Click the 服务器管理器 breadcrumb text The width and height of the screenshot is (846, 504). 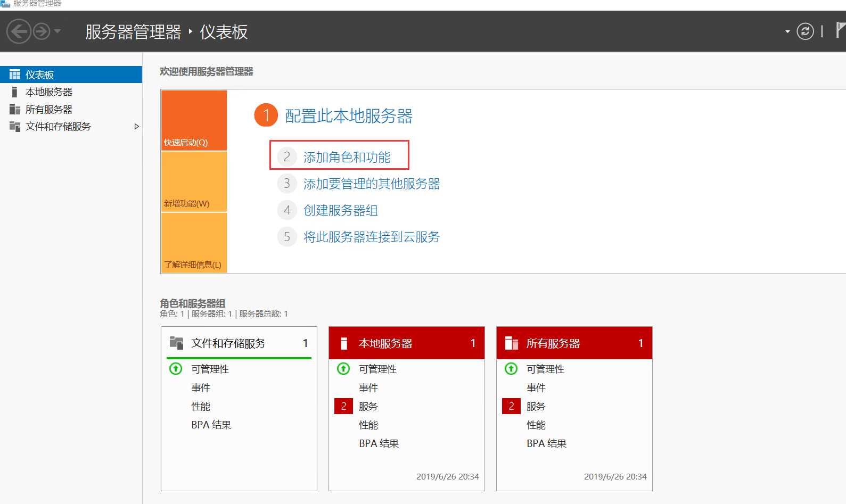pyautogui.click(x=133, y=32)
